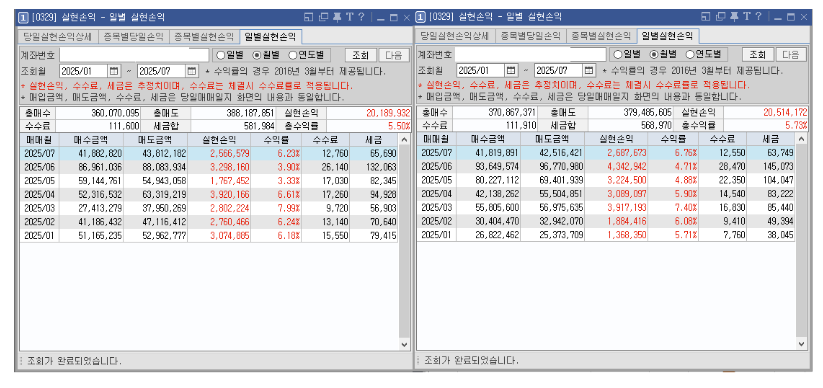
Task: Select 2025/06 row in the right window
Action: [x=606, y=167]
